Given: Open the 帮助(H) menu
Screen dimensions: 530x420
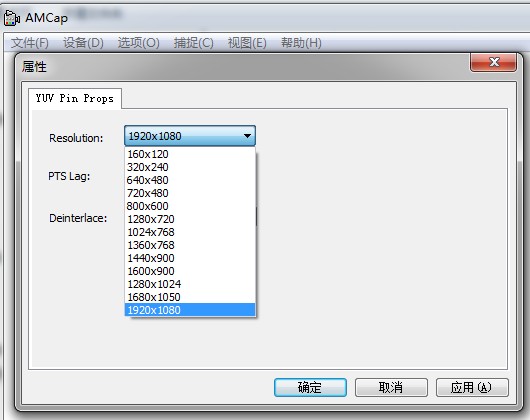Looking at the screenshot, I should pyautogui.click(x=301, y=43).
